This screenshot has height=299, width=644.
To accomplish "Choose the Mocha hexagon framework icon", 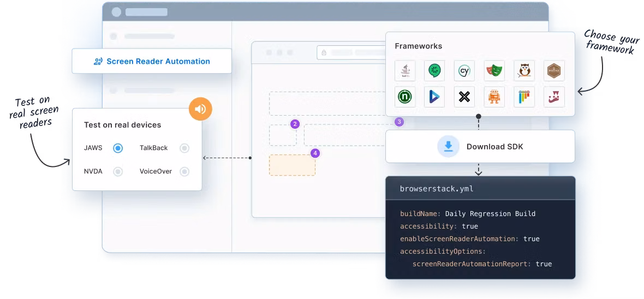I will tap(554, 71).
